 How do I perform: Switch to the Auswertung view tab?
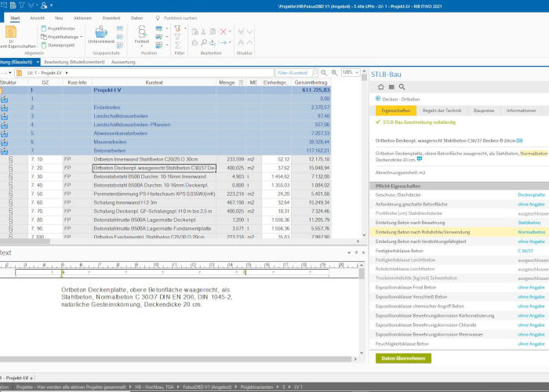(x=123, y=62)
